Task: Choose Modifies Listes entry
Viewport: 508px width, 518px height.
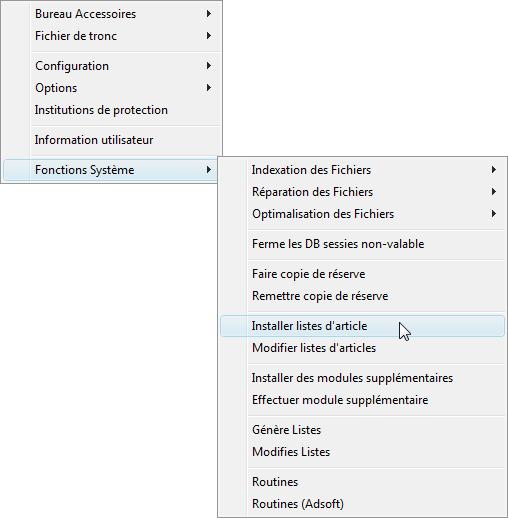Action: click(362, 452)
